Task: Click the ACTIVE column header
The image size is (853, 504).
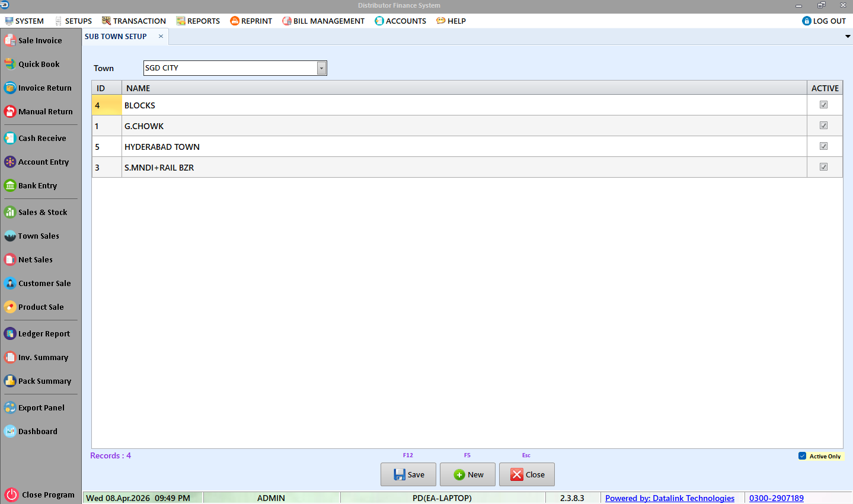Action: coord(825,88)
